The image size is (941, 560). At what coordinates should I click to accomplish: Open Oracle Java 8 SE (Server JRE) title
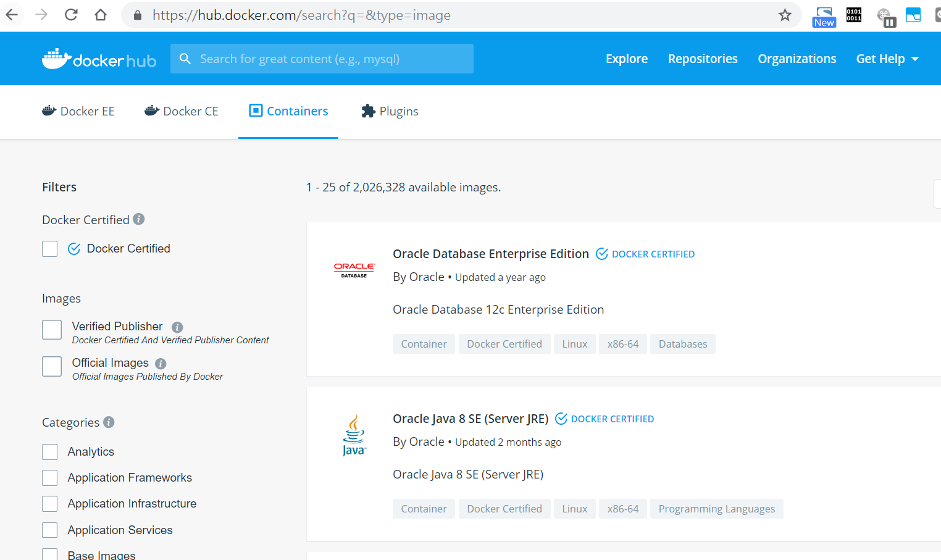471,419
